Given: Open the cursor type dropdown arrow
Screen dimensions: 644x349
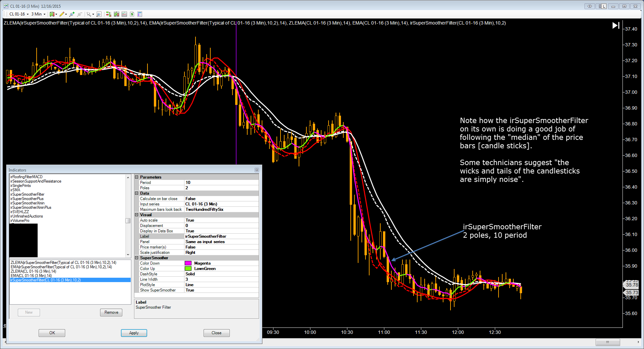Looking at the screenshot, I should pyautogui.click(x=93, y=14).
